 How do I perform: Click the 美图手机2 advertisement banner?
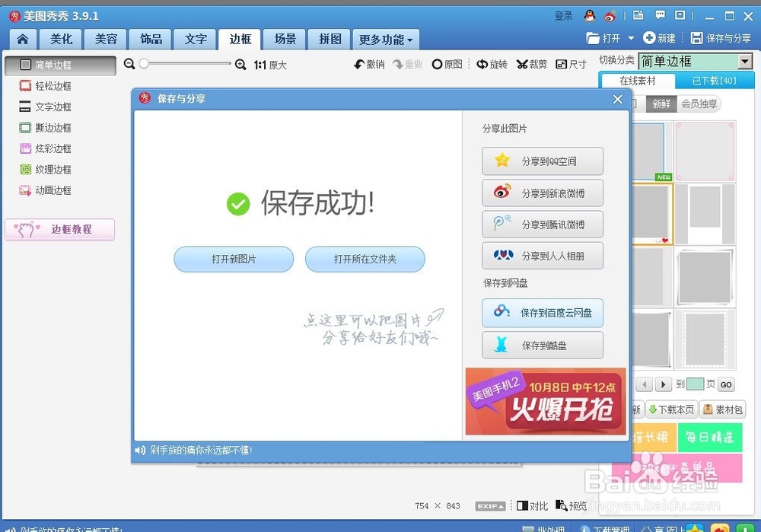coord(546,401)
